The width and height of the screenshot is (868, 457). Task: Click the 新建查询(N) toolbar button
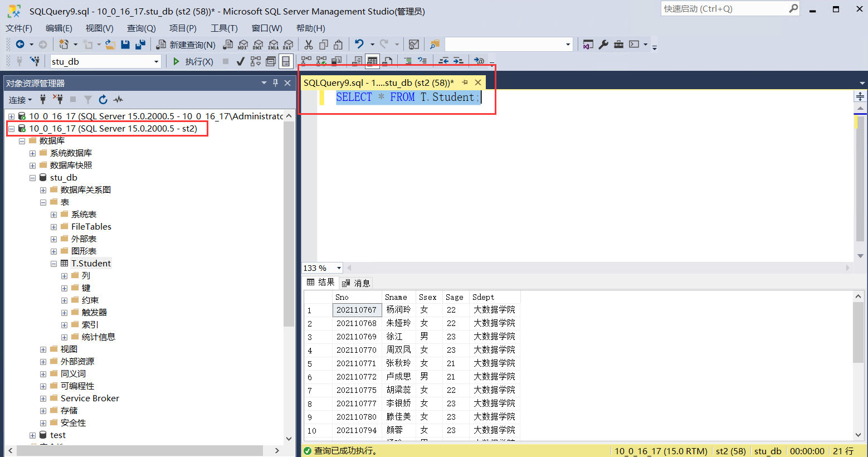coord(186,45)
